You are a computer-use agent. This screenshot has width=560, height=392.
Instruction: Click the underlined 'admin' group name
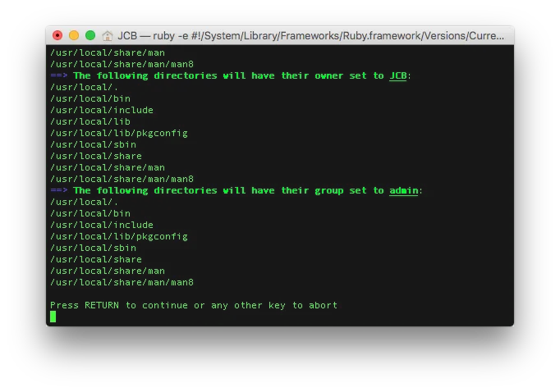coord(403,190)
